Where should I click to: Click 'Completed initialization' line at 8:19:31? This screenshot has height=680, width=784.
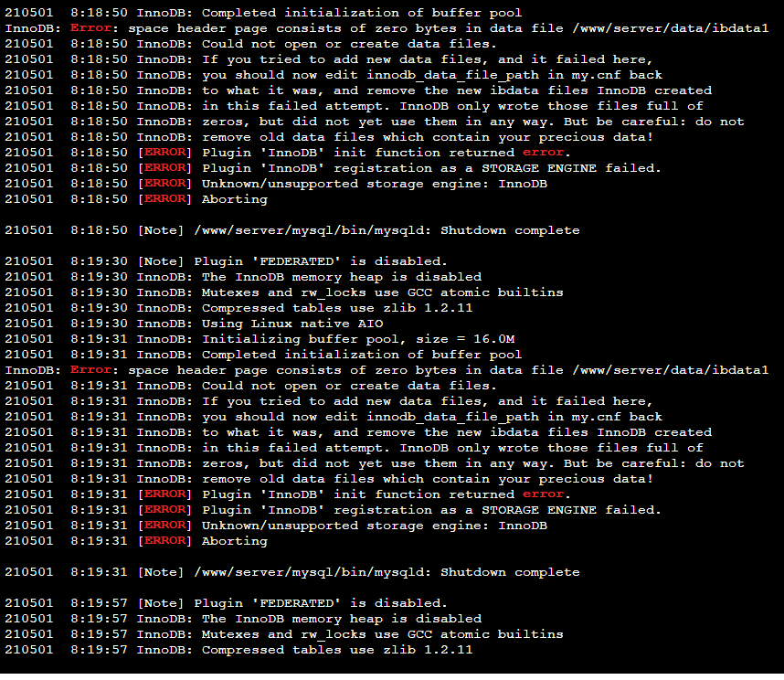[x=263, y=355]
